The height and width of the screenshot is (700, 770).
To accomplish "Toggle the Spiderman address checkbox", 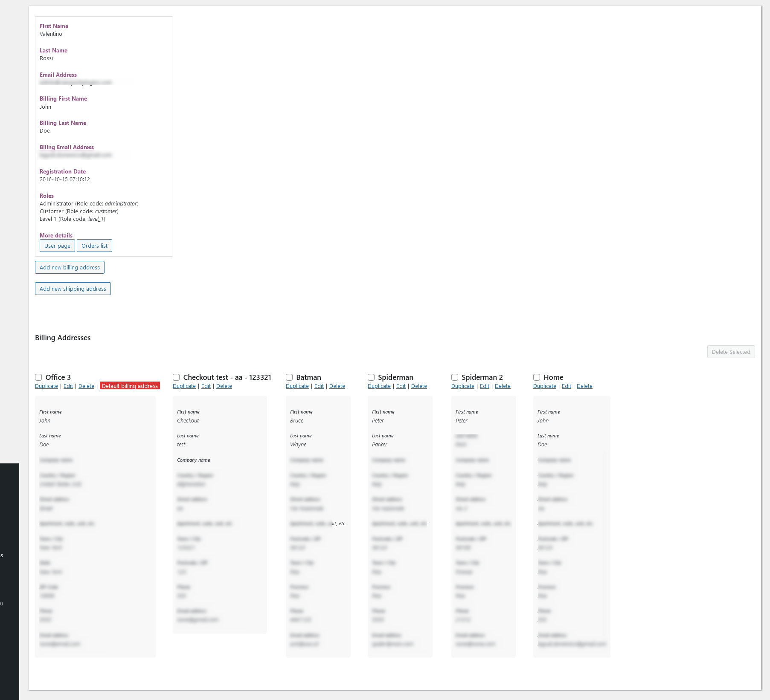I will click(x=371, y=377).
